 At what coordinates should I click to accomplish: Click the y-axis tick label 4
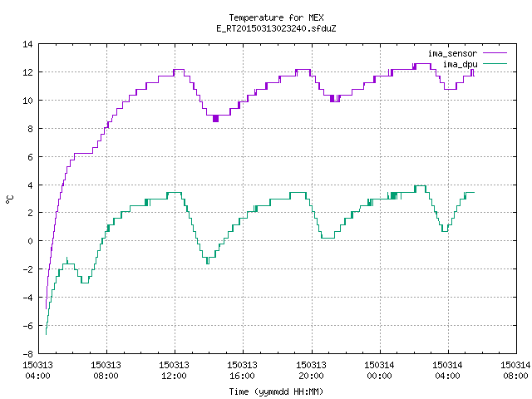30,185
